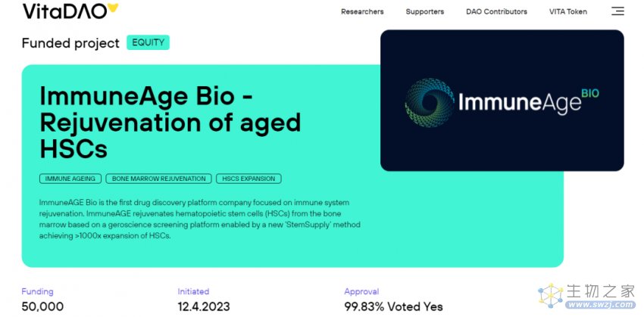Click the ImmuneAGE Bio description paragraph
Image resolution: width=644 pixels, height=317 pixels.
(x=199, y=219)
